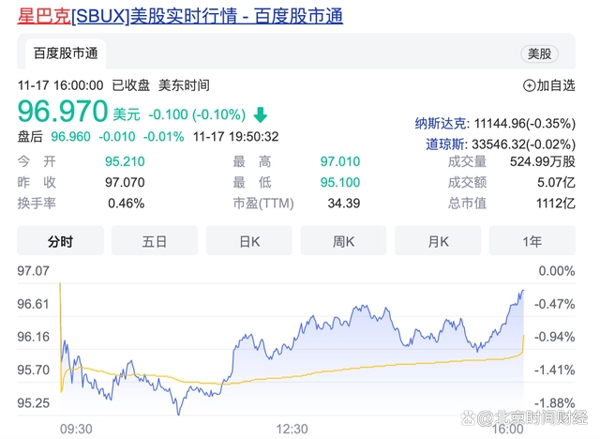Click the price change -0.100 (-0.10%)

(197, 114)
